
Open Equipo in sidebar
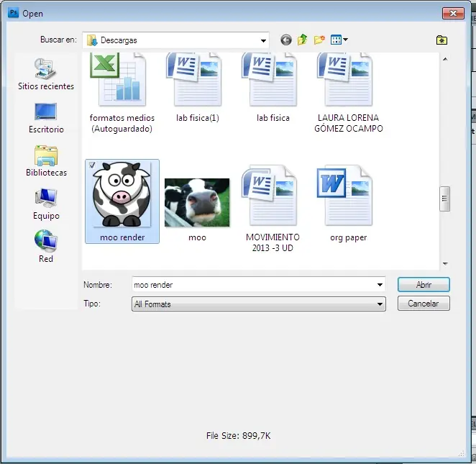(46, 204)
